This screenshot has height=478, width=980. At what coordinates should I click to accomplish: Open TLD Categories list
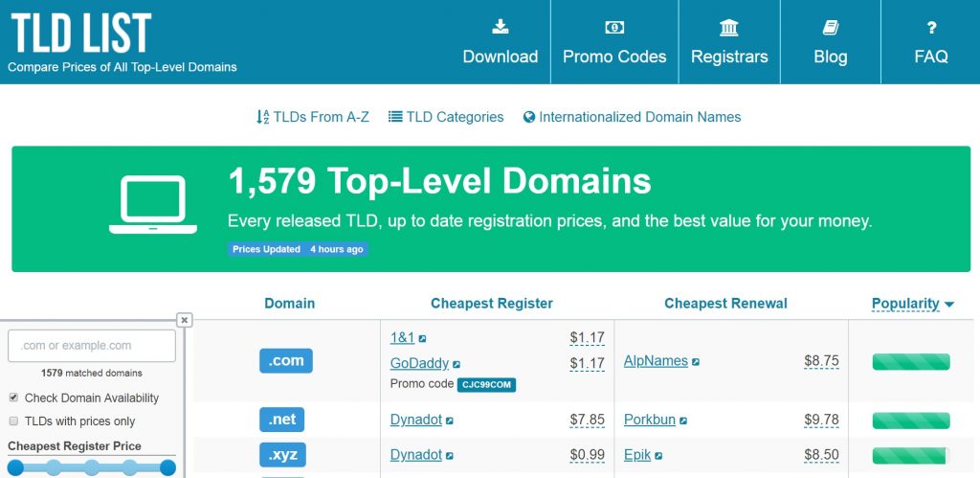446,117
